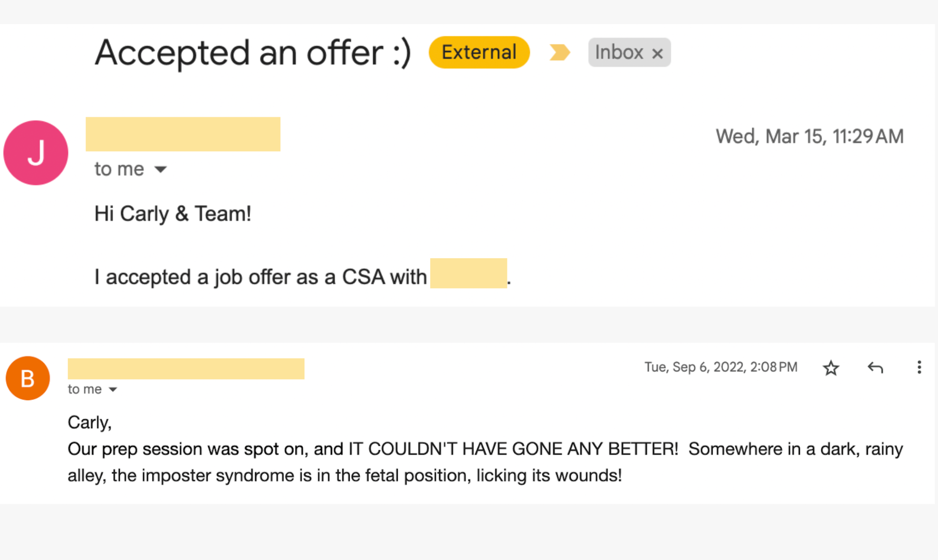Click the 'I accepted a job offer' sentence

261,277
